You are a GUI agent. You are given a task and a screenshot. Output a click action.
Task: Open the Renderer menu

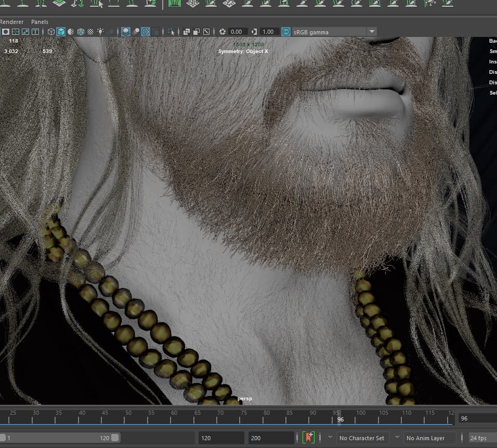click(x=11, y=22)
